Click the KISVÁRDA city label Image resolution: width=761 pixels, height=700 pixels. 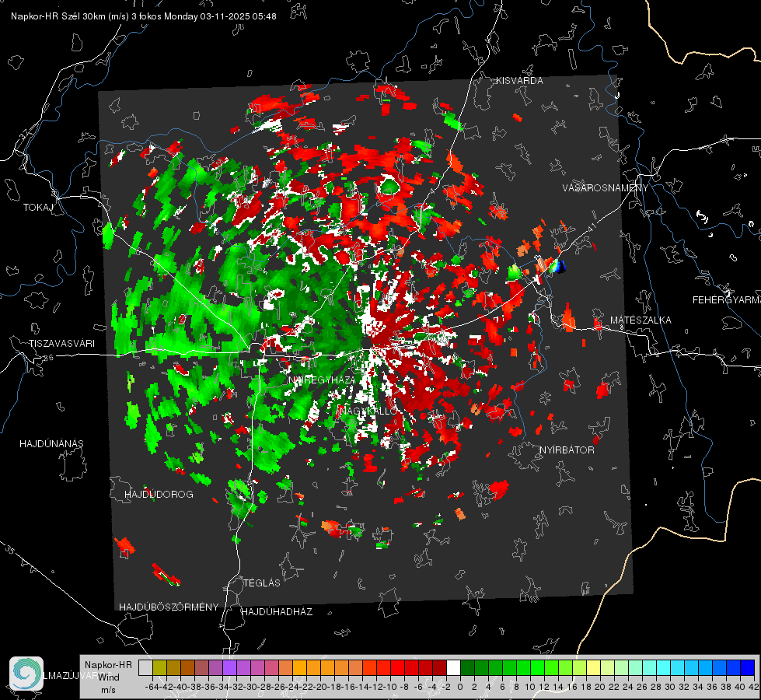pos(519,81)
